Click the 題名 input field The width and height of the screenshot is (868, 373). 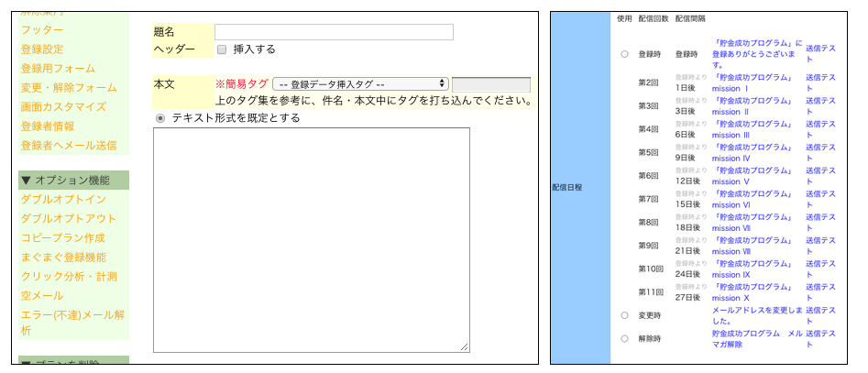click(x=334, y=32)
